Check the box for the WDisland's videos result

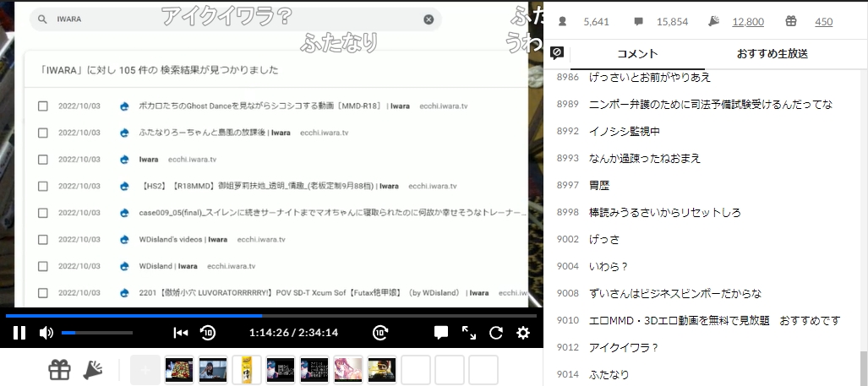click(43, 240)
